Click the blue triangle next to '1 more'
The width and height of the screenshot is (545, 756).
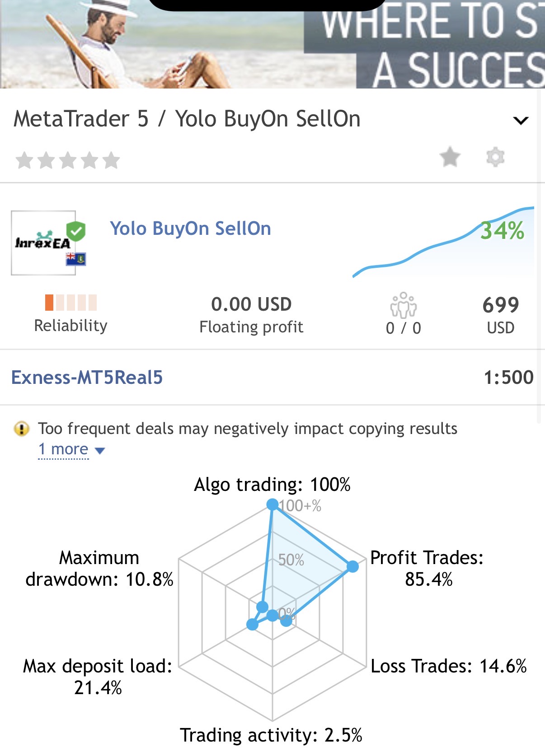(100, 450)
